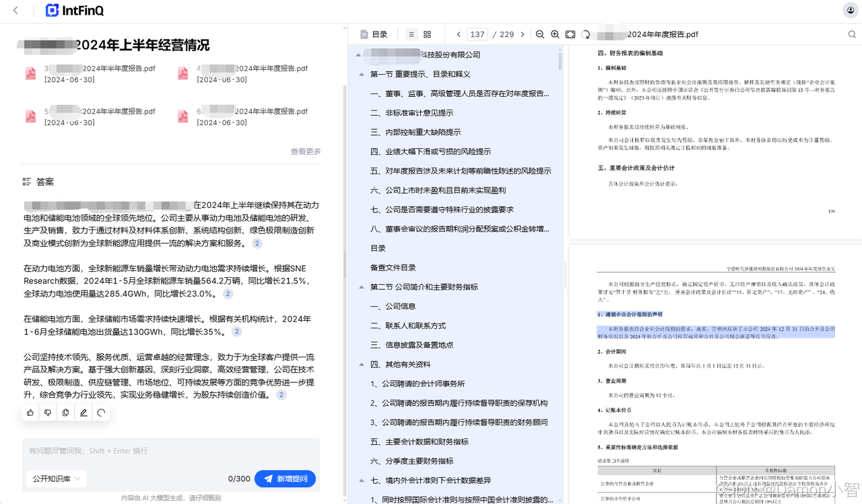Collapse 第二节 公司简介和主要财务指标

(x=362, y=287)
